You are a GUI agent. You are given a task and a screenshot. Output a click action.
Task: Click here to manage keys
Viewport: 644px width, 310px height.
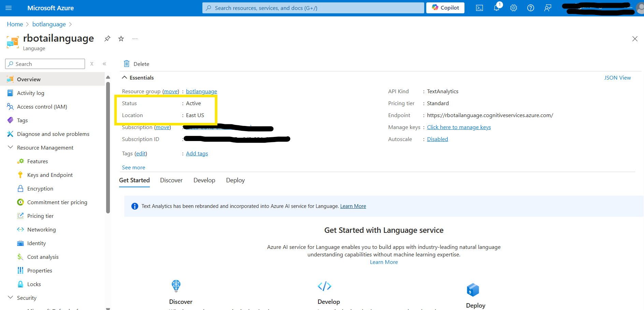(x=459, y=127)
